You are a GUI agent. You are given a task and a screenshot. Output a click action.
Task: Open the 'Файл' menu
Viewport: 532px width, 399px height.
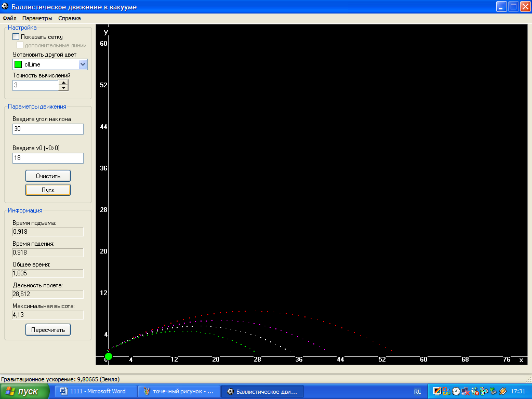[x=9, y=18]
